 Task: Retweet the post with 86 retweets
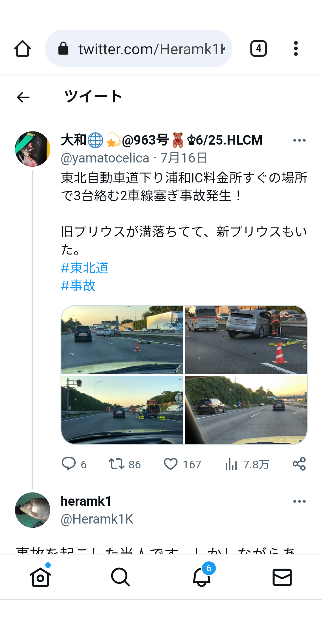116,464
